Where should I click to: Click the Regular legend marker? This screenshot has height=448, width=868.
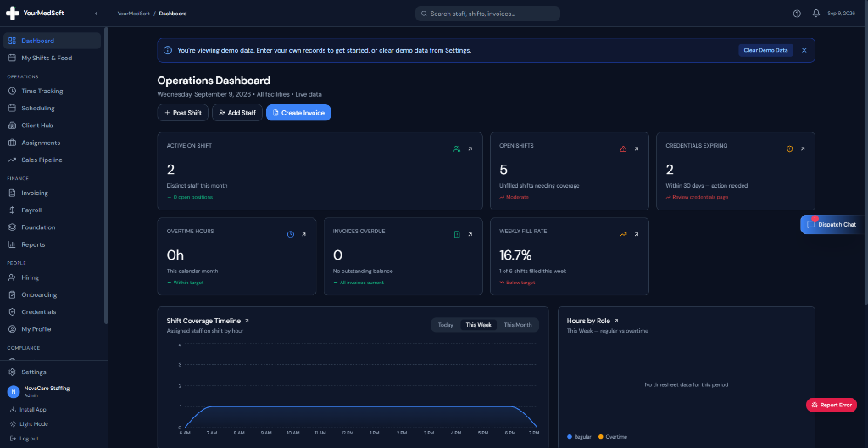(x=570, y=437)
